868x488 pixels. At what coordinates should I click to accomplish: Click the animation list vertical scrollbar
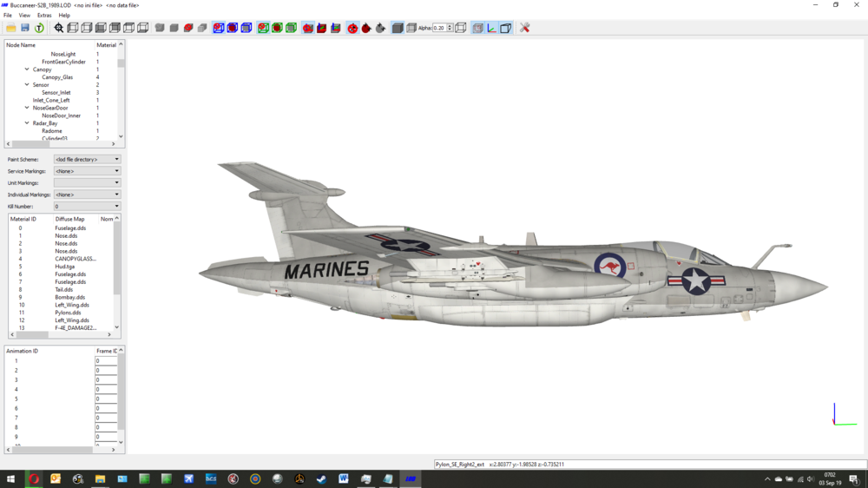click(x=121, y=397)
